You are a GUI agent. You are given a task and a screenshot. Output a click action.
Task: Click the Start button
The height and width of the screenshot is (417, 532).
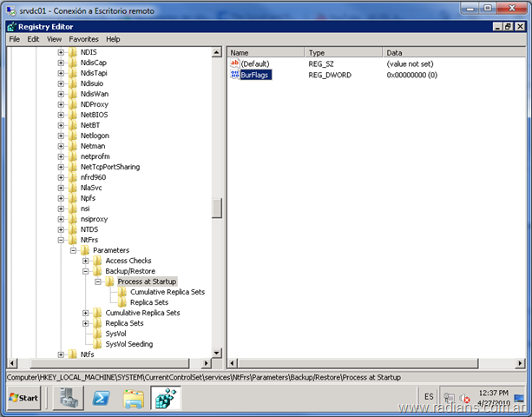click(23, 398)
